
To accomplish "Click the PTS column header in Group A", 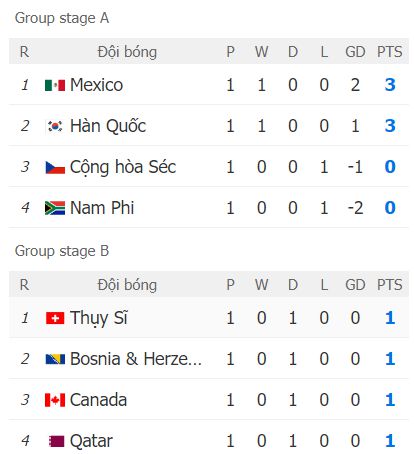I will tap(390, 52).
